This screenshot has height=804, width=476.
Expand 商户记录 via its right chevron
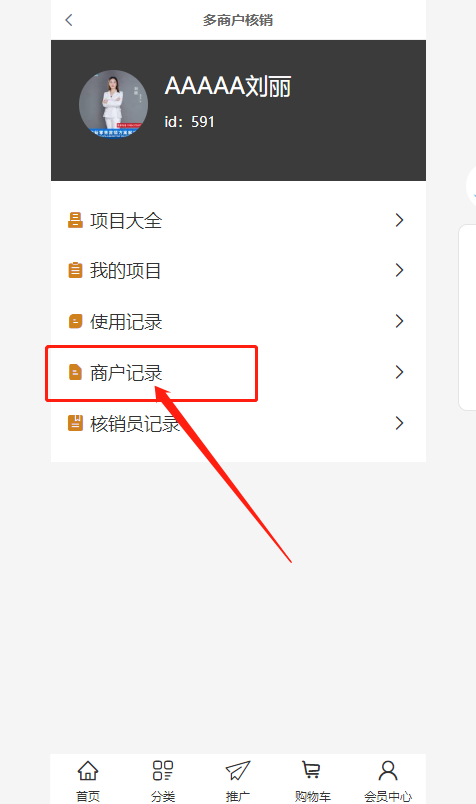(x=400, y=372)
